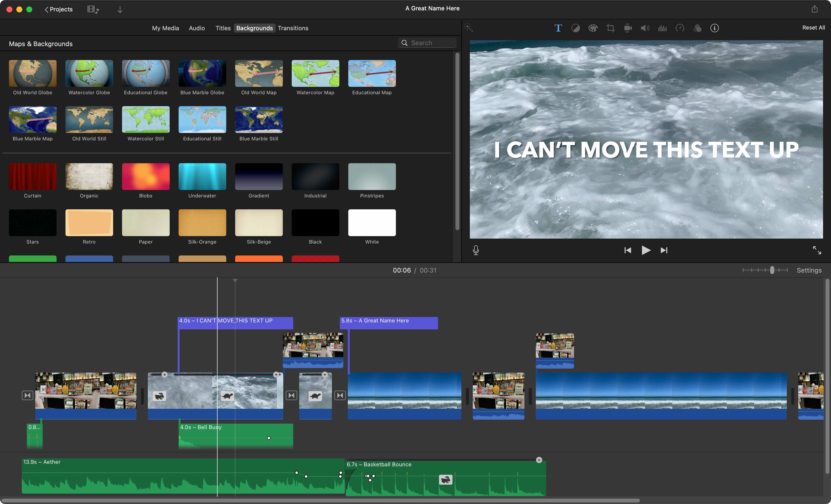Click the voiceover microphone icon

[476, 250]
